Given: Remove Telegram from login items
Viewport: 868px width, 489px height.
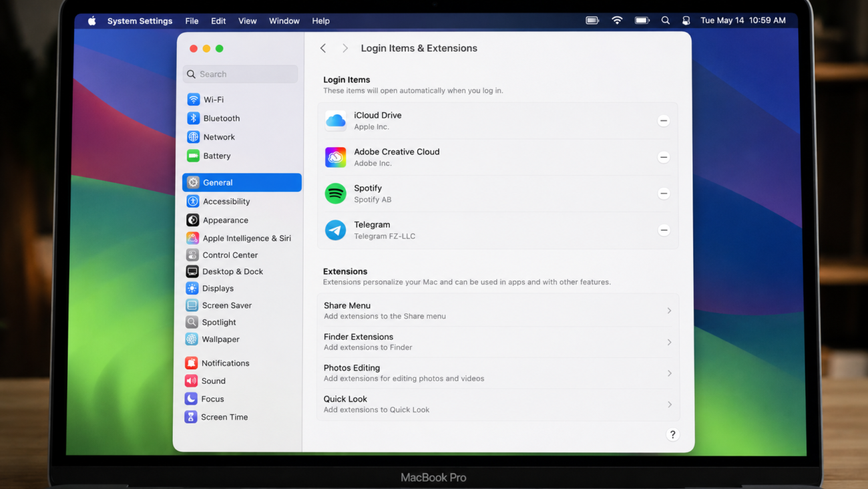Looking at the screenshot, I should [x=664, y=230].
